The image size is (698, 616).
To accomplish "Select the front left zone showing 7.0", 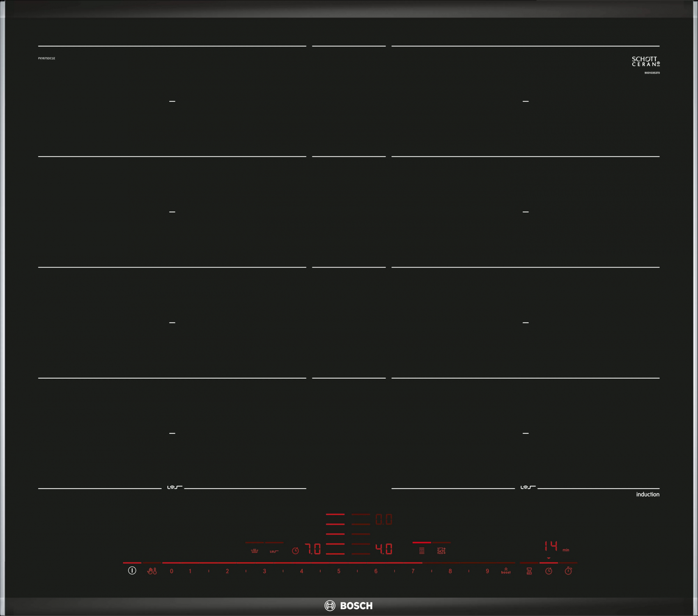I will [313, 549].
